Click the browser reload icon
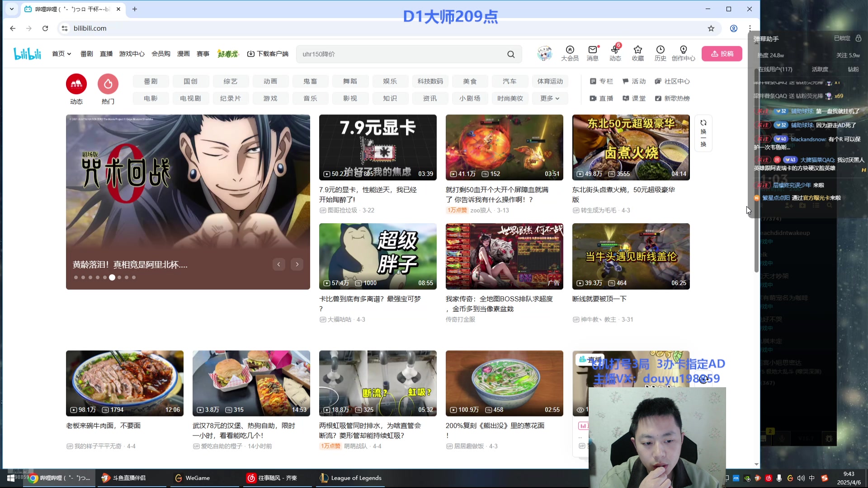The height and width of the screenshot is (488, 868). (x=45, y=28)
